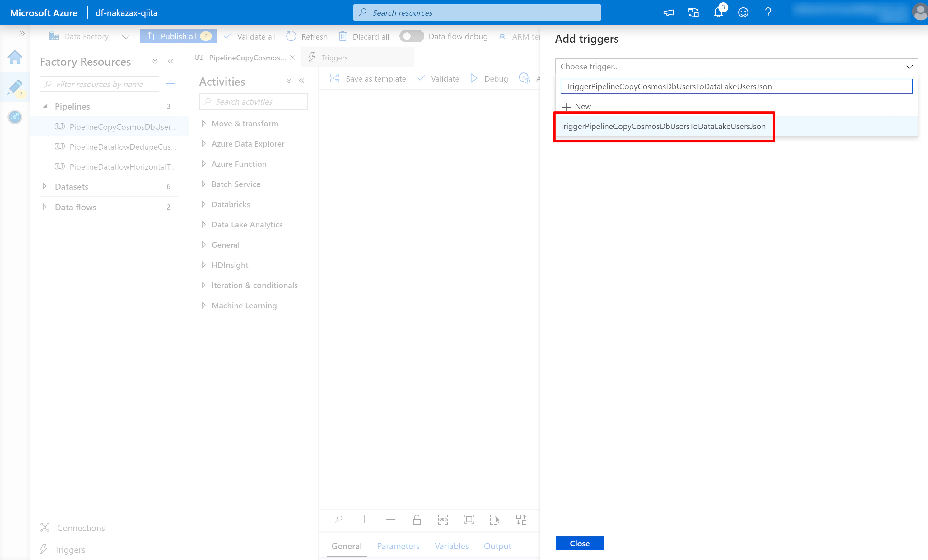This screenshot has width=928, height=560.
Task: Expand Move & transform activities
Action: click(203, 124)
